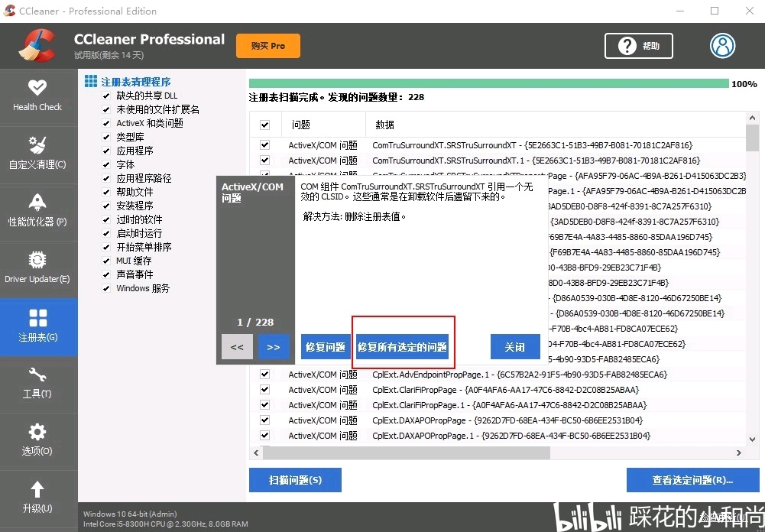This screenshot has height=532, width=765.
Task: Toggle Help Files checkbox (帮助文件)
Action: click(x=106, y=192)
